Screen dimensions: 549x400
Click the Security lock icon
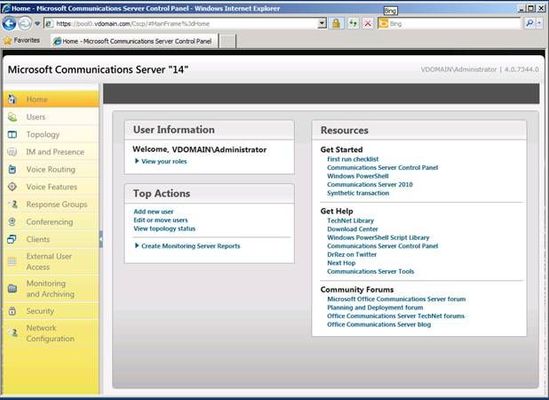12,311
